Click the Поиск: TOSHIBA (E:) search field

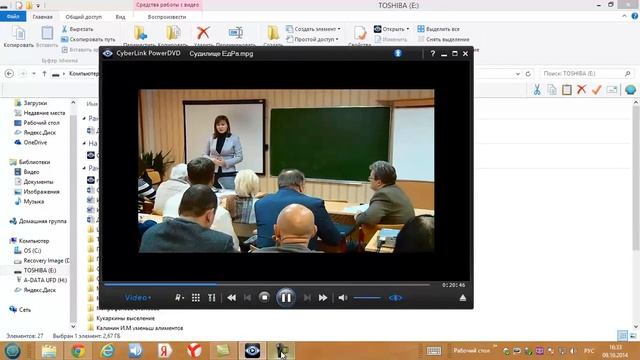587,73
